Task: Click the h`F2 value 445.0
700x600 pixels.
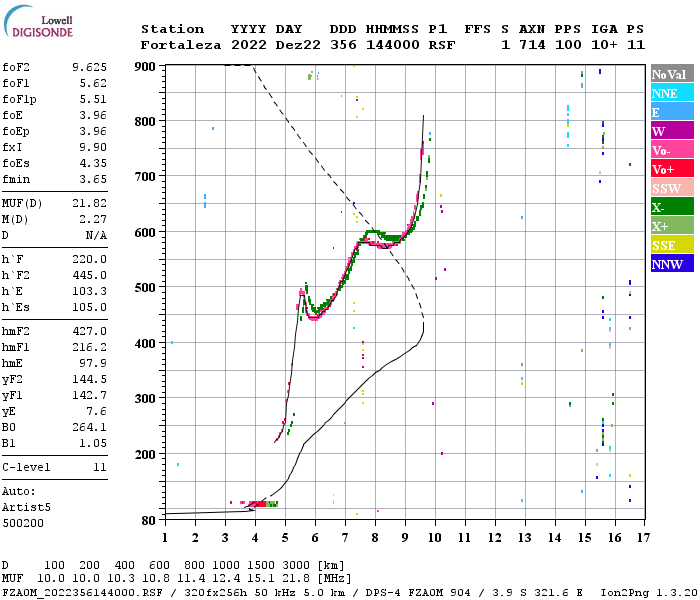Action: click(x=89, y=275)
